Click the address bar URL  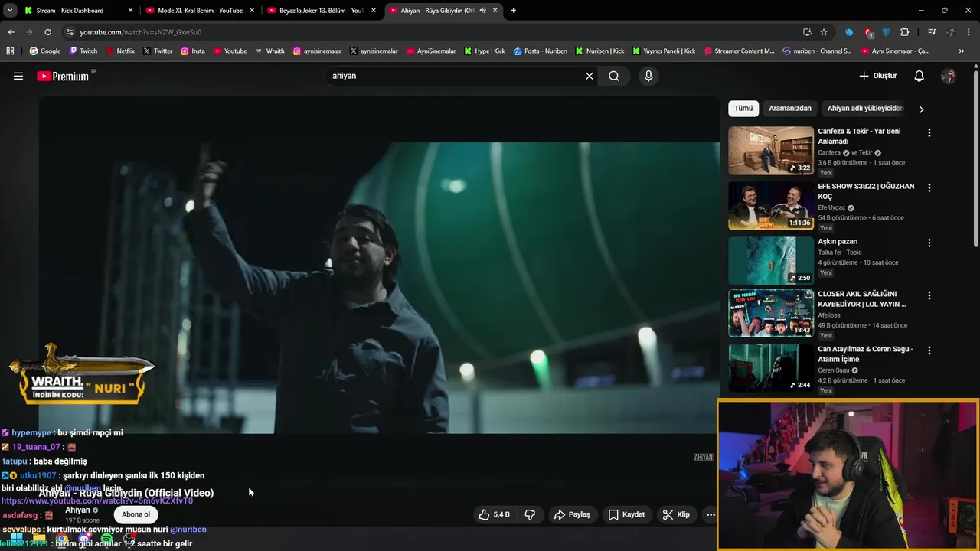141,32
